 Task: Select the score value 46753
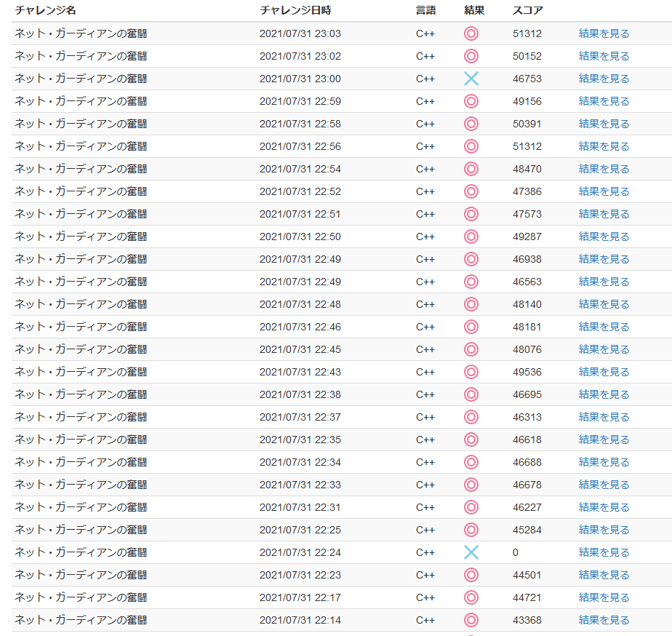[x=527, y=79]
